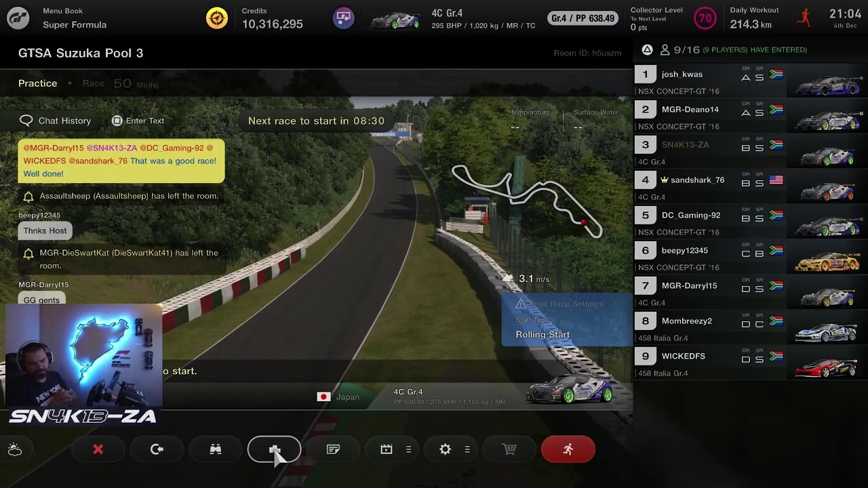This screenshot has height=488, width=868.
Task: Click beepy12345's orange car thumbnail
Action: (x=828, y=261)
